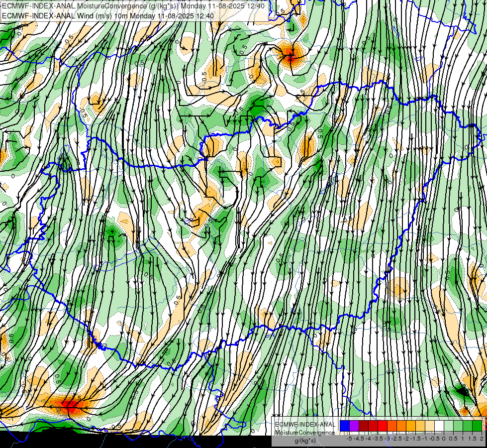Click the MoistureConvergence title line at top

(x=133, y=6)
